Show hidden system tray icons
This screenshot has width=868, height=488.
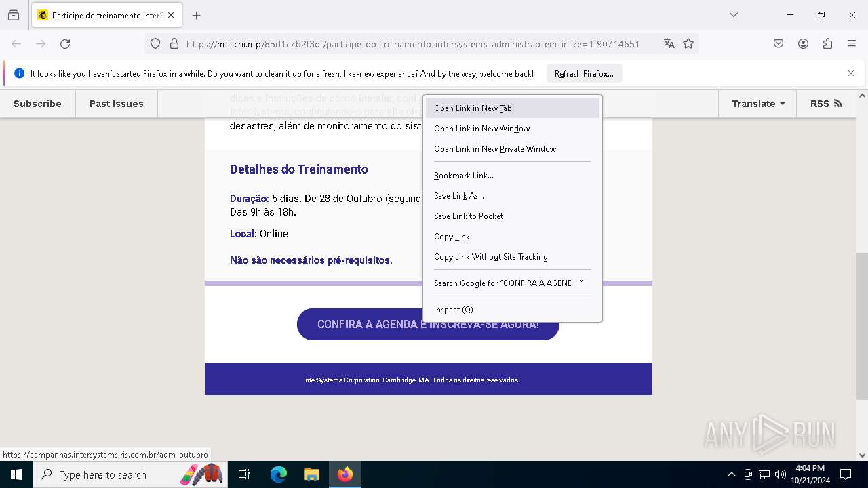pos(731,474)
